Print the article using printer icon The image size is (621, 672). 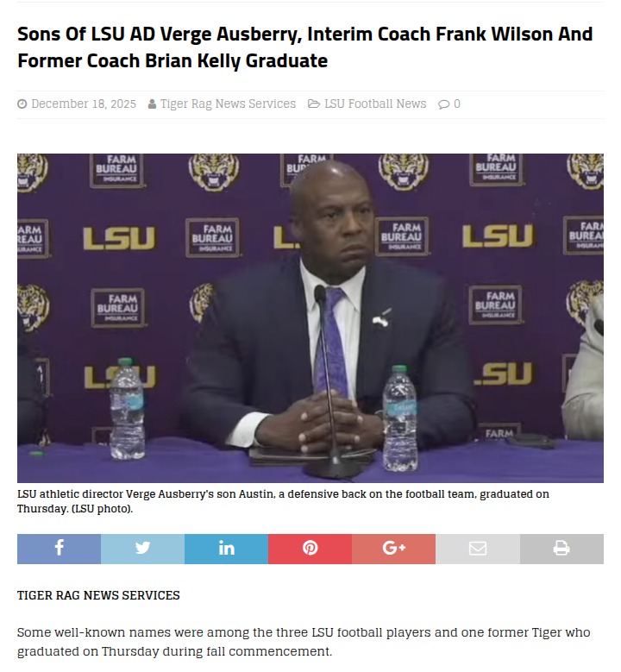point(561,549)
